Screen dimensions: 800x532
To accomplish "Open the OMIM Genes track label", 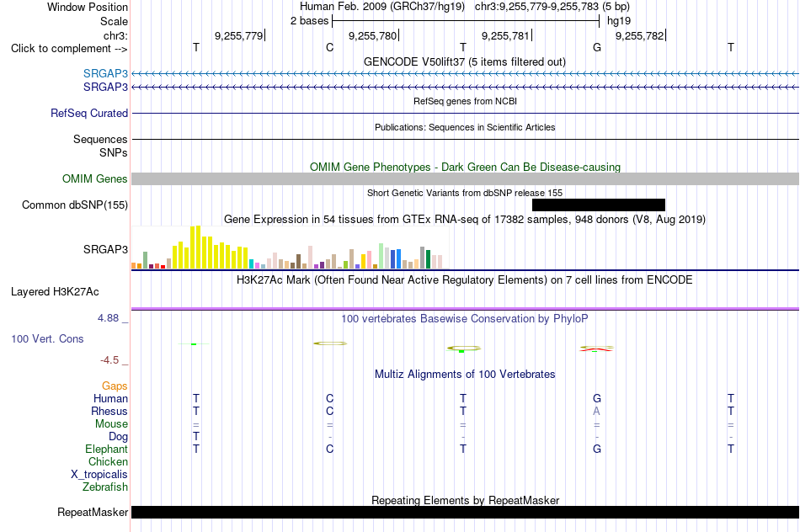I will (95, 179).
